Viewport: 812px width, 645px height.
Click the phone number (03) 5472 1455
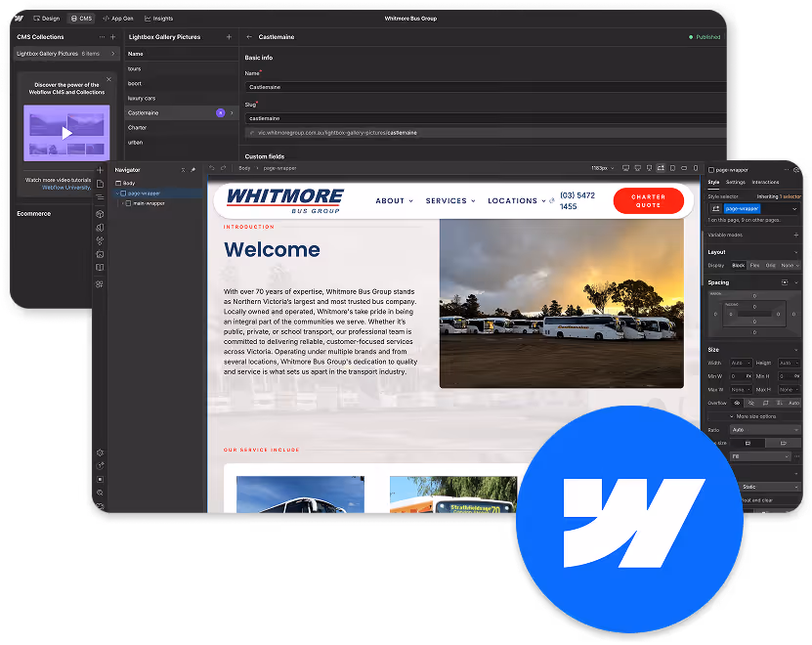coord(577,200)
